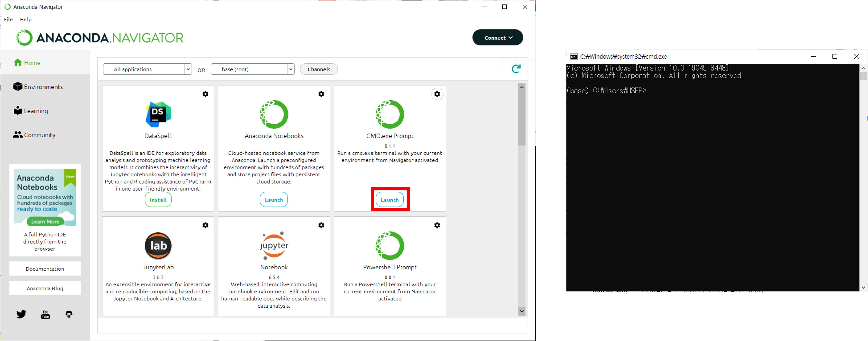Open the Twitter link icon

point(21,314)
